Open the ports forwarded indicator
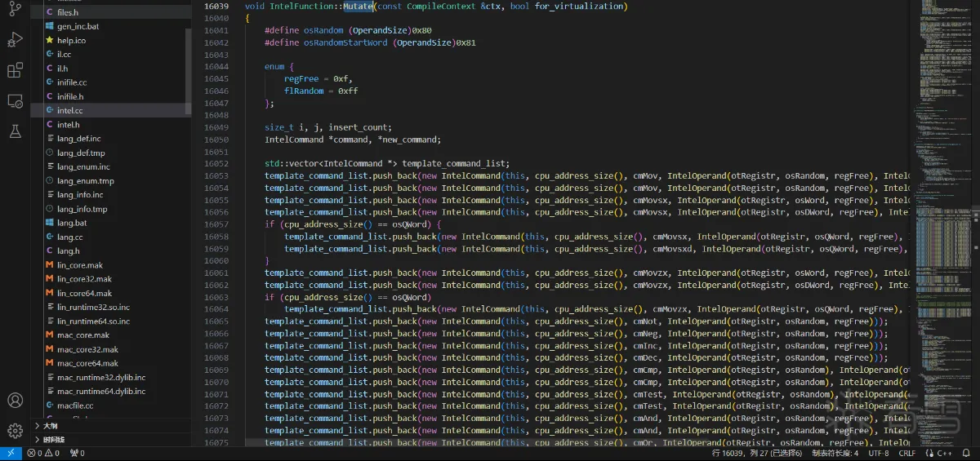 pyautogui.click(x=78, y=453)
